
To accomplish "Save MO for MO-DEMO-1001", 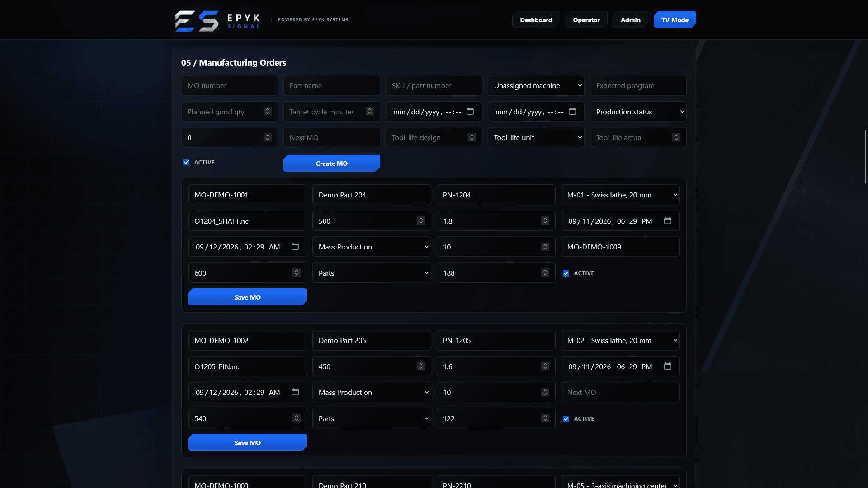I will 247,297.
